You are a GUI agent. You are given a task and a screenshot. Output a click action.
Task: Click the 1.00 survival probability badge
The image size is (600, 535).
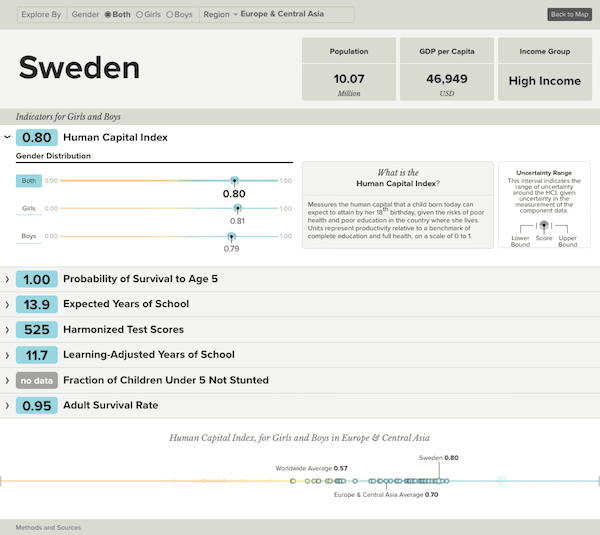click(37, 279)
